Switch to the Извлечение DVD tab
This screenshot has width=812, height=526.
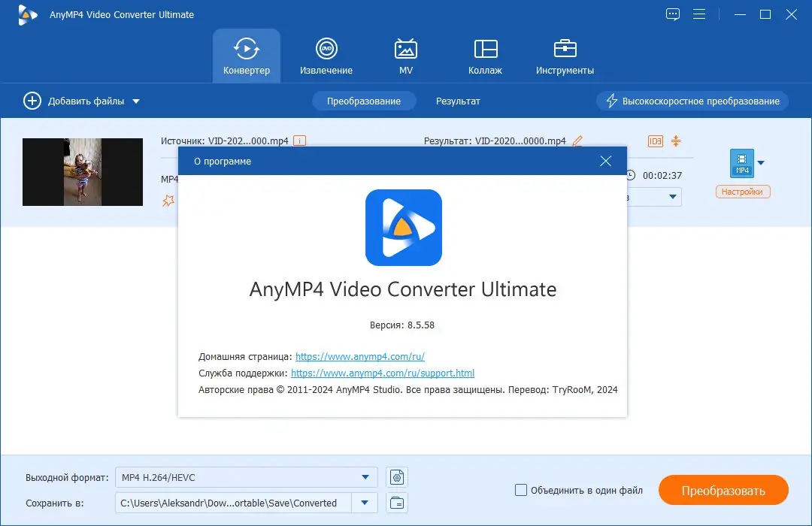coord(326,56)
